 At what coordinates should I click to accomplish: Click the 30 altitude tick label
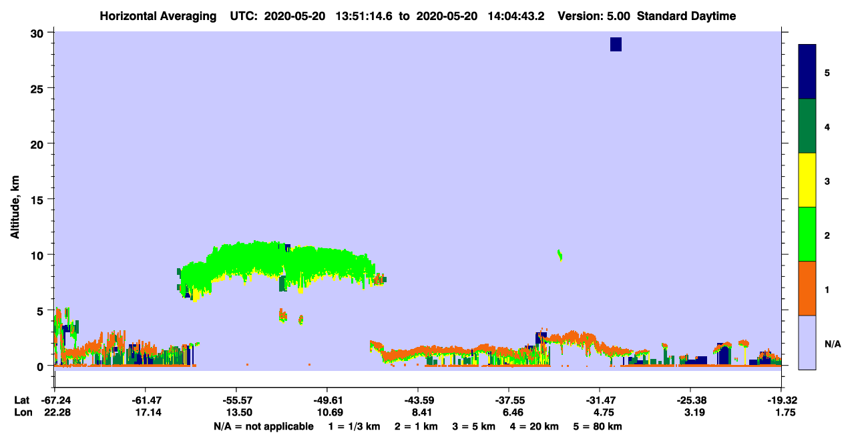pyautogui.click(x=38, y=33)
